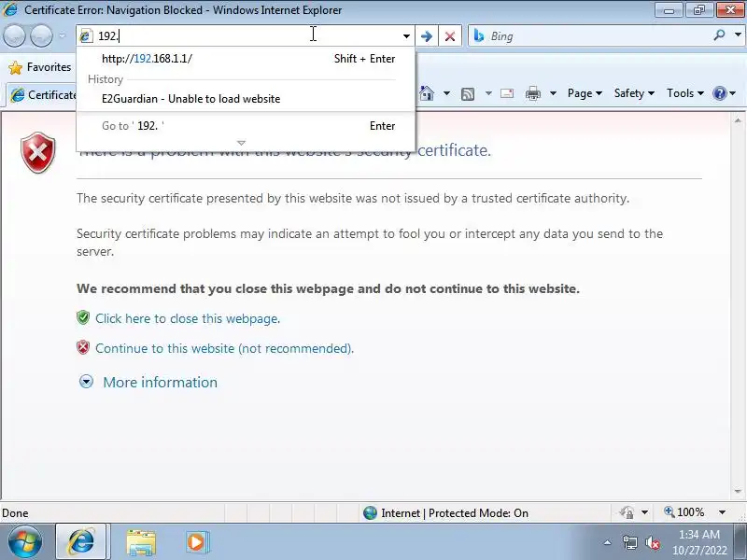This screenshot has height=560, width=747.
Task: Open search provider dropdown arrow
Action: click(738, 35)
